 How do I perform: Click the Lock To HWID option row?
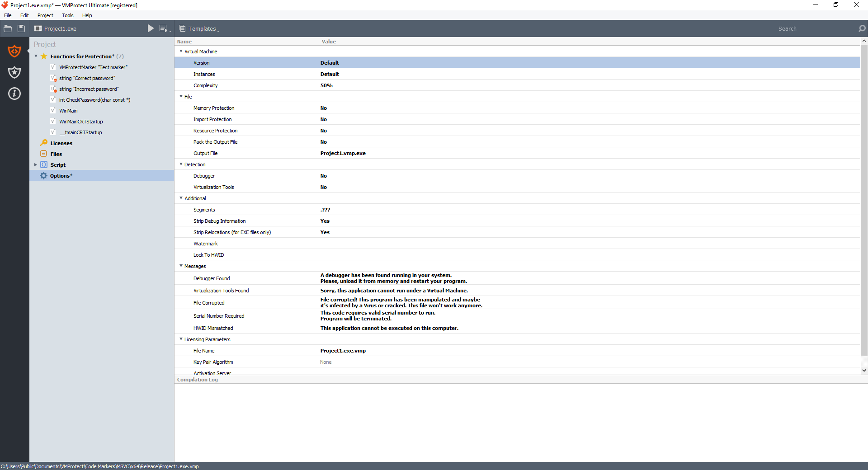click(517, 255)
